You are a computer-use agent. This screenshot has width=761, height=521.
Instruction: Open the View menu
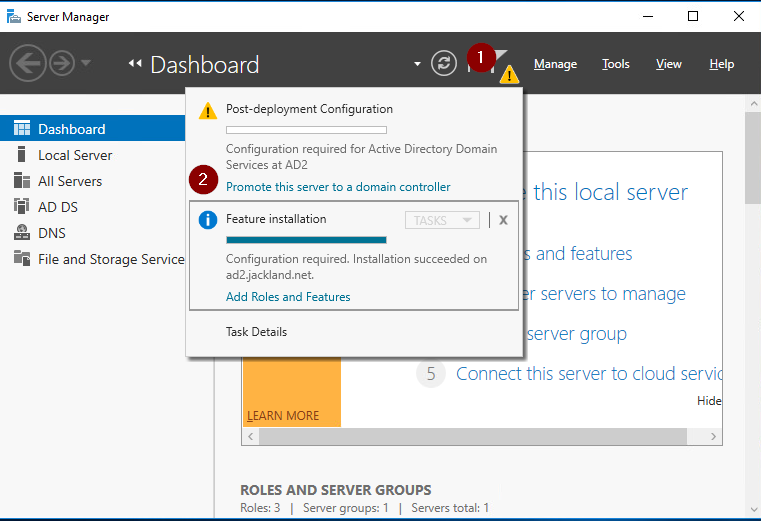668,64
